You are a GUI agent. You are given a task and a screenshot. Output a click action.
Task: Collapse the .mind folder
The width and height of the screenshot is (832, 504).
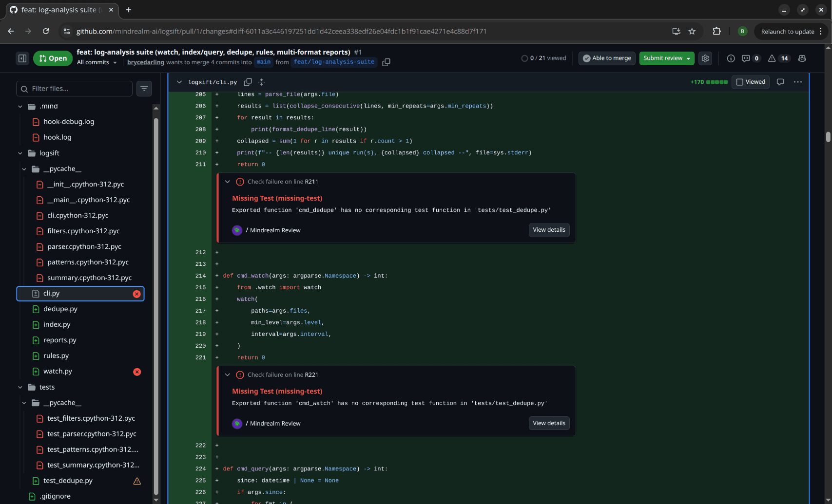click(x=20, y=107)
